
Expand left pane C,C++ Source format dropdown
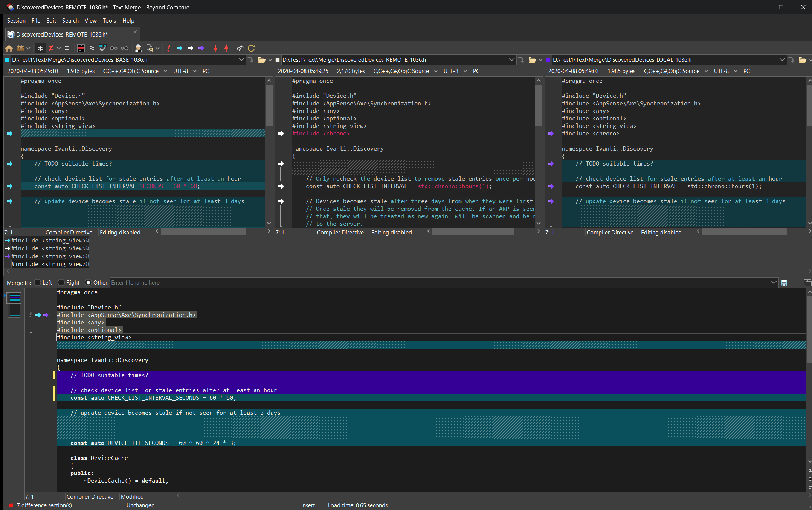coord(165,71)
